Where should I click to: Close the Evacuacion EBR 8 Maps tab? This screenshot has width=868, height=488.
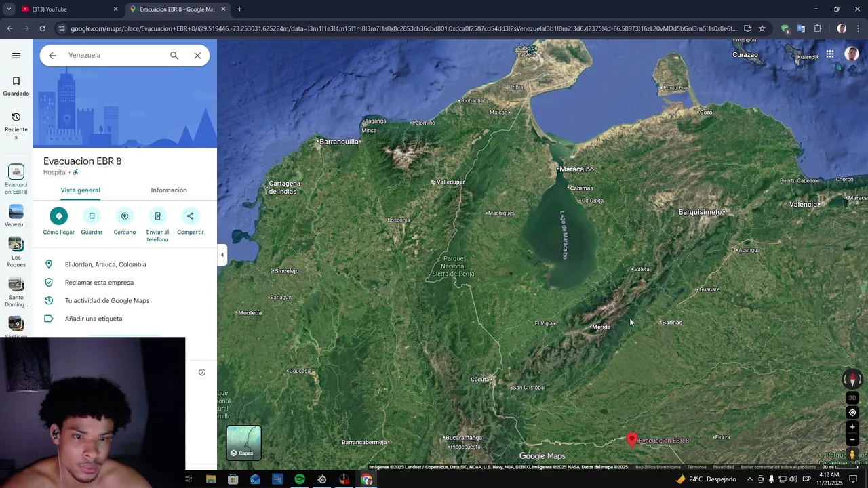223,9
